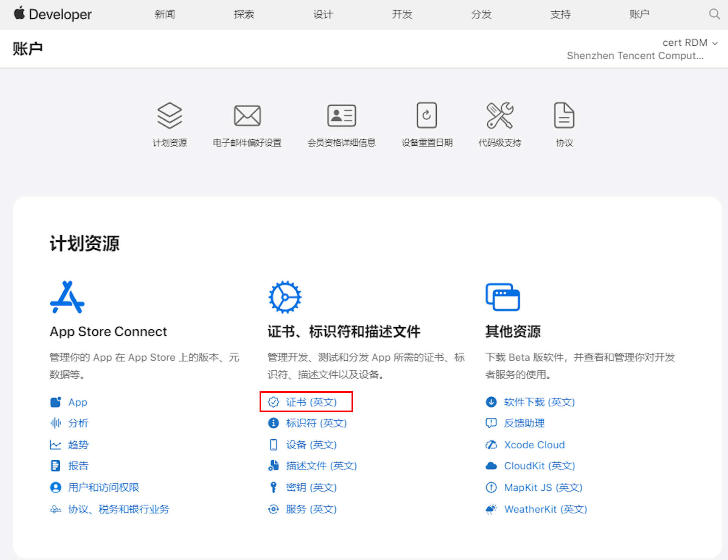728x560 pixels.
Task: Click the highlighted 证书 (英文) link
Action: [311, 402]
